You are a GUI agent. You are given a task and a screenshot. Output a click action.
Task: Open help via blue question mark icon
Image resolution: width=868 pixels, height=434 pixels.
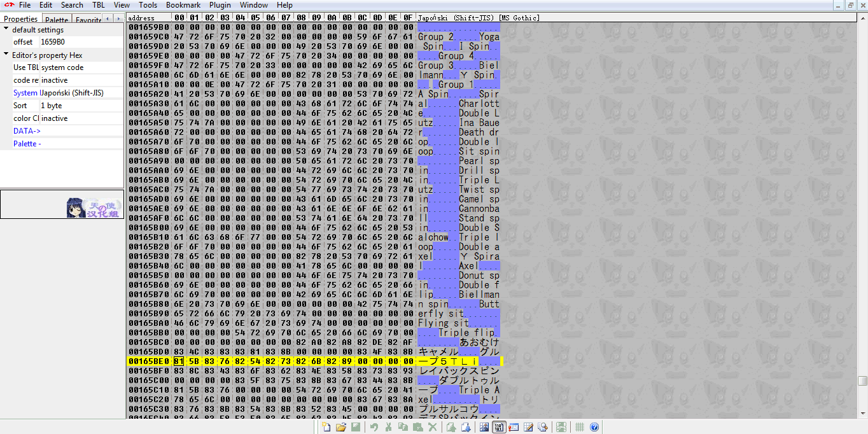[x=594, y=427]
